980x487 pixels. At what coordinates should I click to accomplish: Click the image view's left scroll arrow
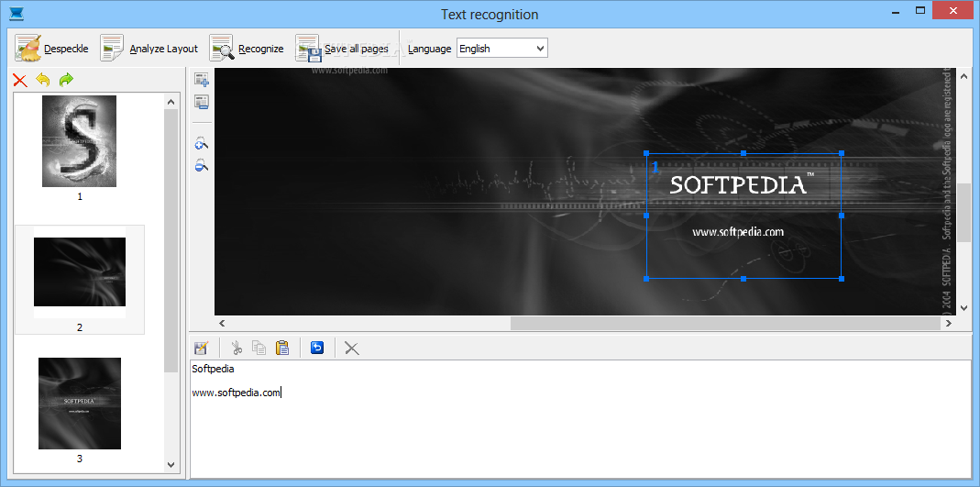point(221,323)
